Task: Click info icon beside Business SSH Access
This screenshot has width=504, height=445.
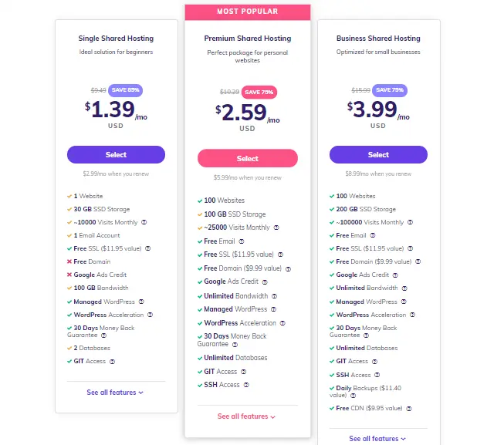Action: point(377,375)
